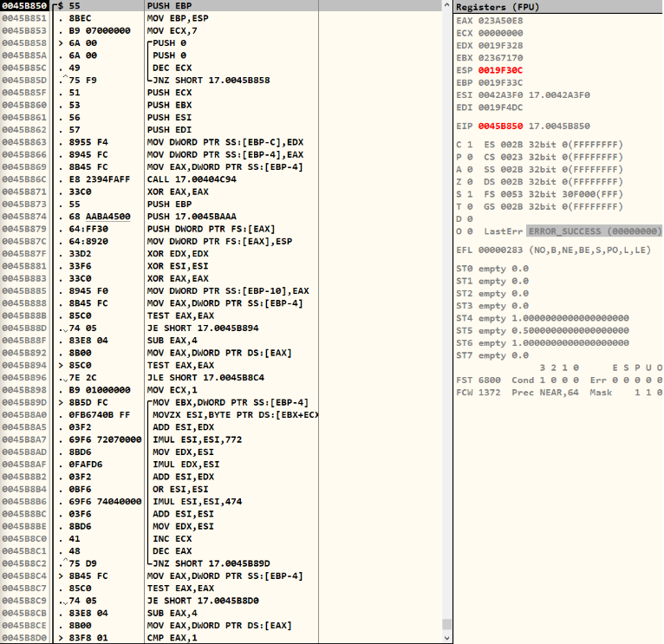Select address 0045B86C

(x=24, y=179)
